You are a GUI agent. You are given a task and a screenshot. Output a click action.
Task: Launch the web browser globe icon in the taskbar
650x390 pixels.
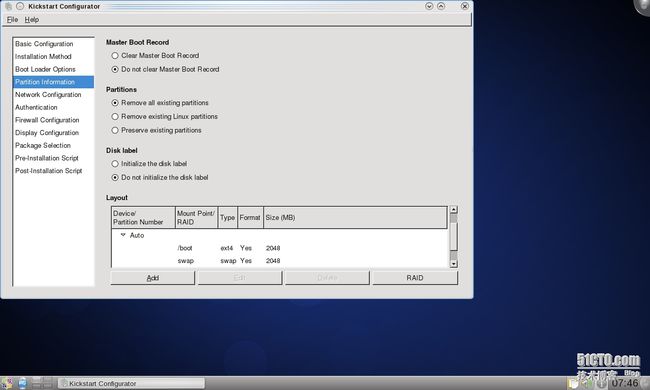click(x=22, y=383)
